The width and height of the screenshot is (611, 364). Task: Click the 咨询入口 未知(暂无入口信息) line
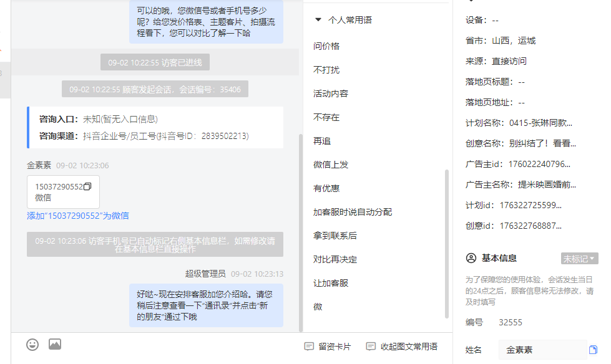[99, 119]
